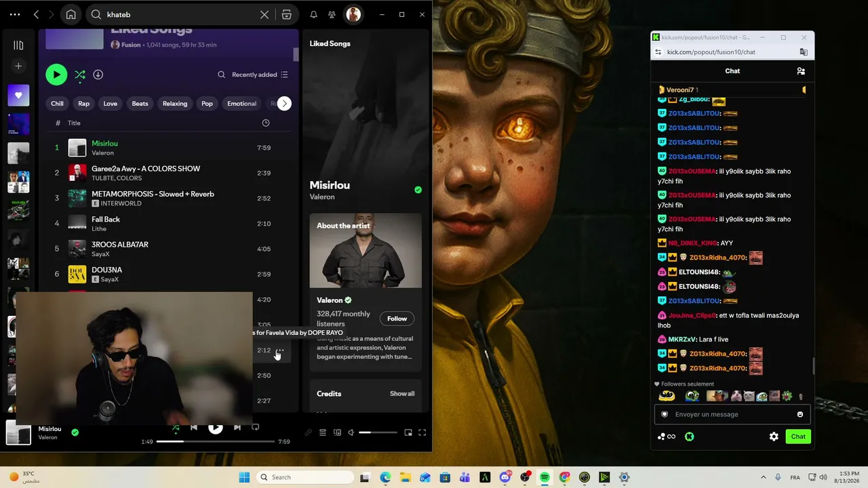Open Kick chat settings gear

coord(774,436)
